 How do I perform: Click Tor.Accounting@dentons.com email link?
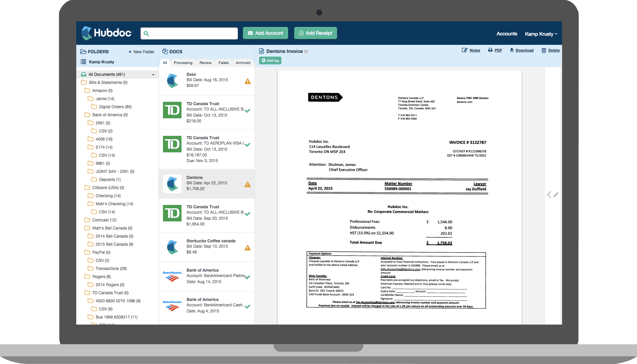point(375,302)
